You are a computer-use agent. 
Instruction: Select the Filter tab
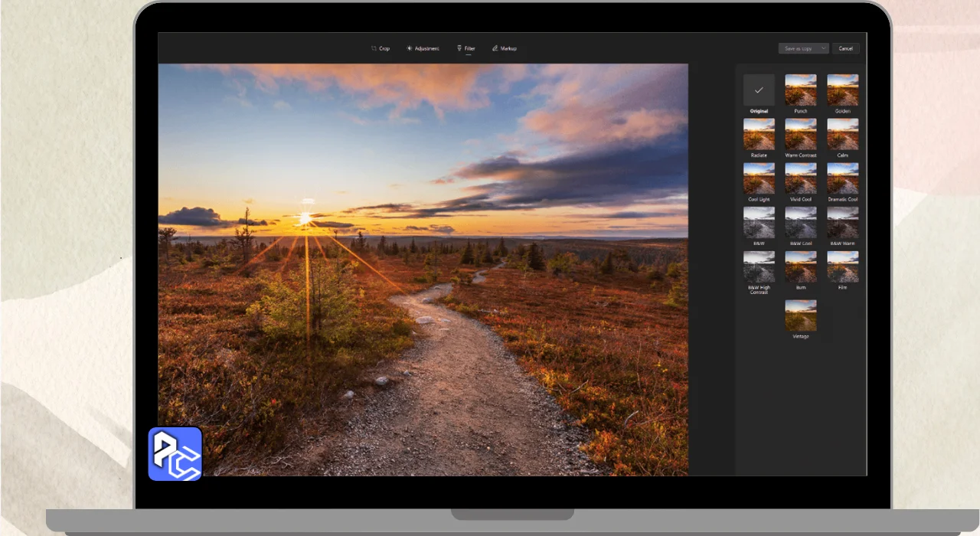pos(466,48)
